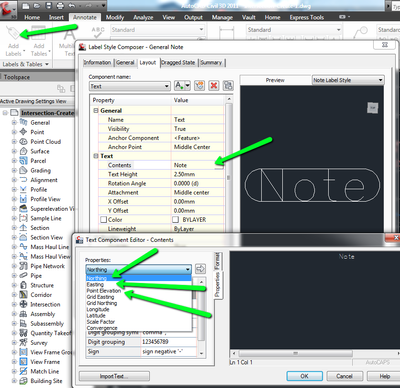Toggle the Color property checkbox
400x388 pixels.
coord(103,220)
